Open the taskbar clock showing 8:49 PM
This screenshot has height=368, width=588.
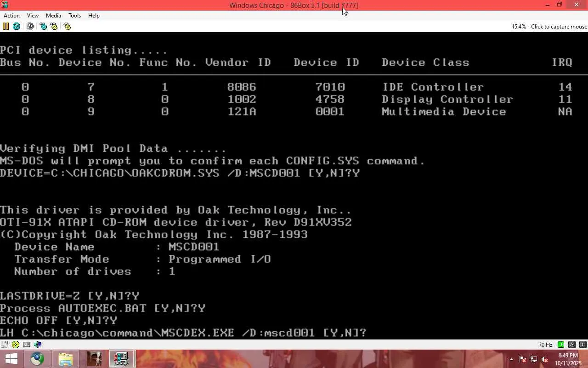(x=568, y=359)
